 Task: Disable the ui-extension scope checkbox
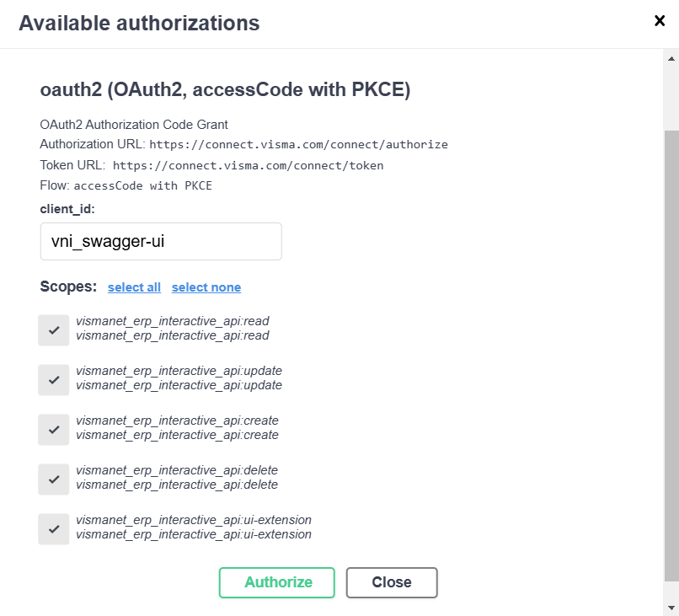pos(53,528)
